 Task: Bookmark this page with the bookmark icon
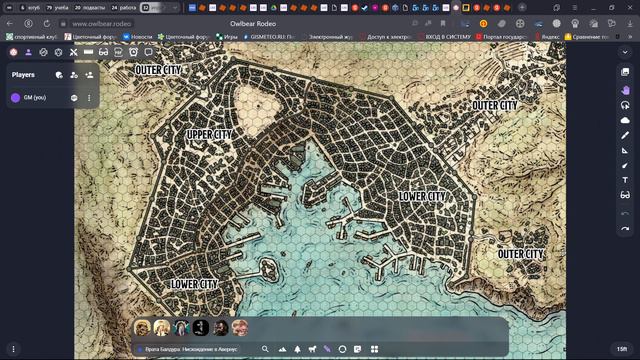(x=443, y=24)
